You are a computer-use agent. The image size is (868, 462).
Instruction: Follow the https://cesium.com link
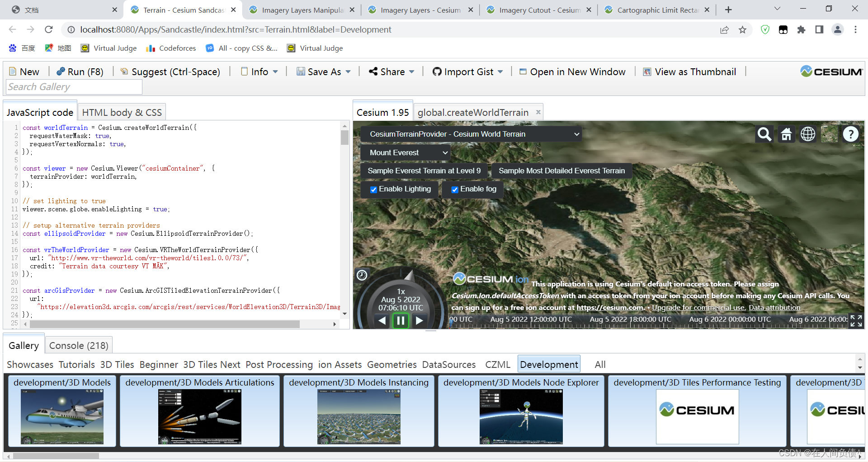pyautogui.click(x=610, y=307)
